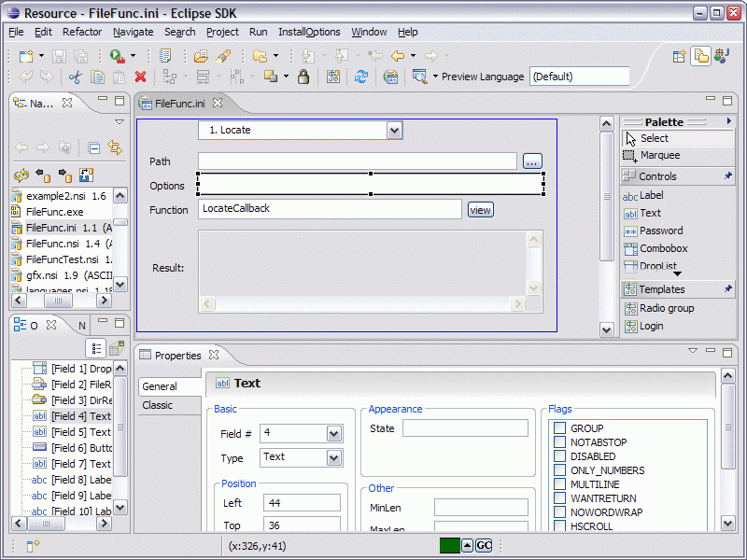Screen dimensions: 747x560
Task: Pick the Password control in Palette
Action: [x=660, y=231]
